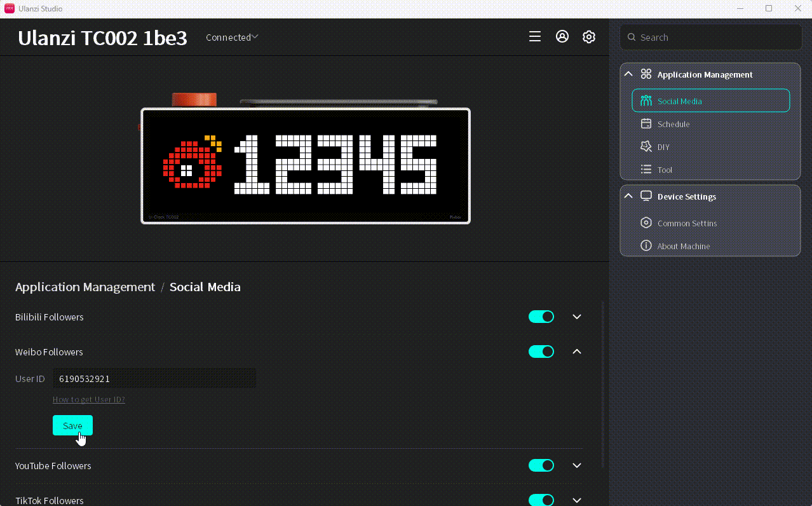Viewport: 812px width, 506px height.
Task: Open Common Settins in Device Settings
Action: (x=711, y=223)
